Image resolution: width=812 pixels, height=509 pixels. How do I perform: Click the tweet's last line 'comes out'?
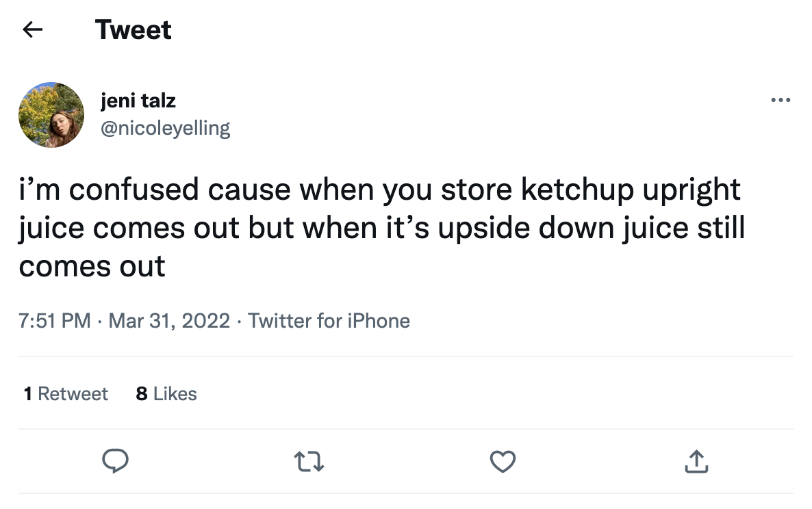[x=92, y=265]
